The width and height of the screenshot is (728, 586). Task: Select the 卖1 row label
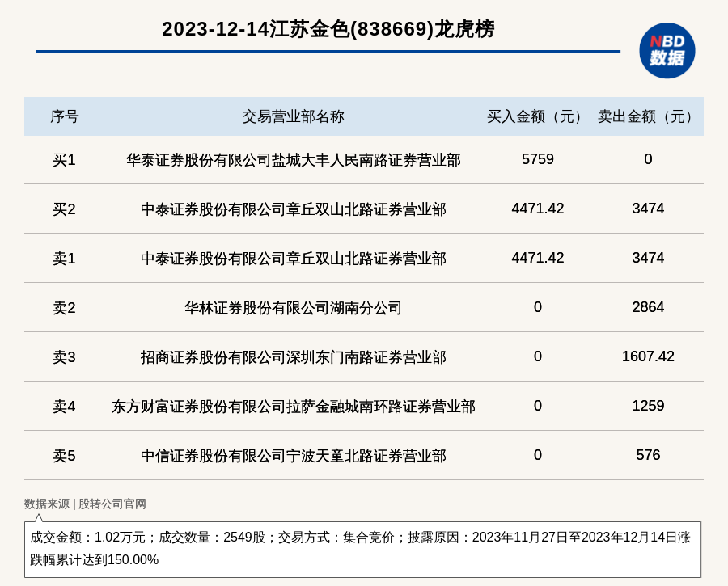[64, 259]
